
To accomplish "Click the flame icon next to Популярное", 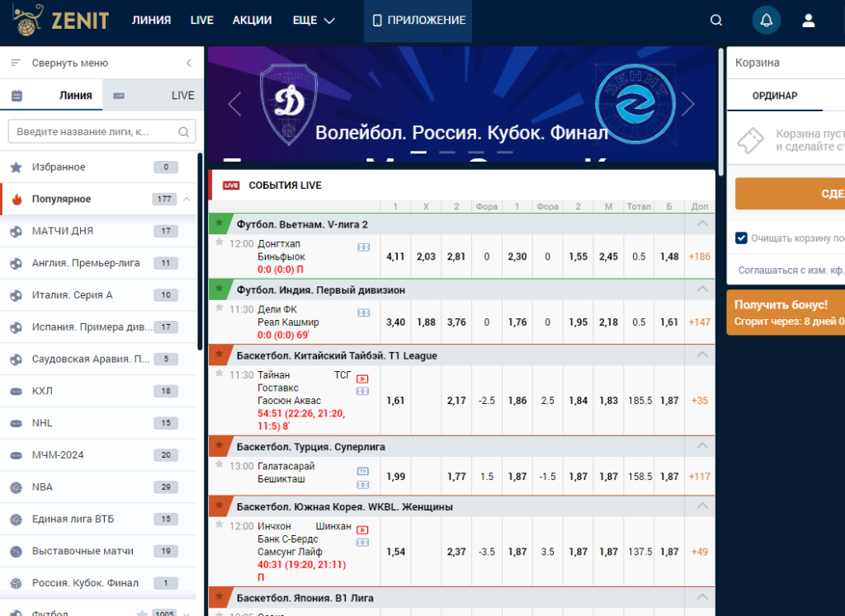I will point(17,200).
